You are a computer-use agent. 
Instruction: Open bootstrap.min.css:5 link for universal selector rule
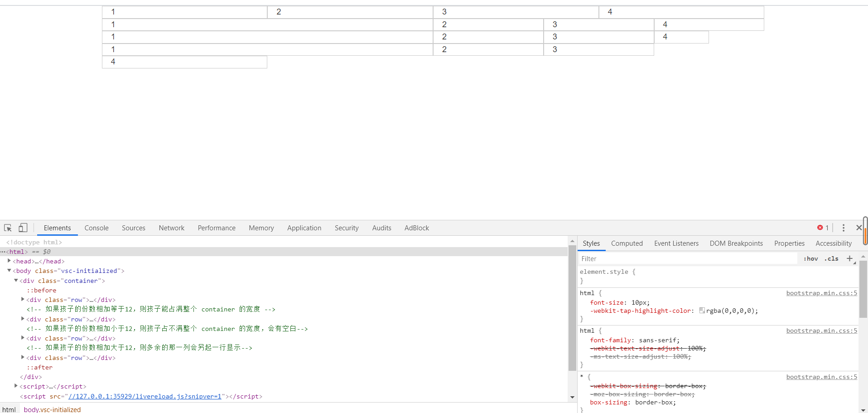tap(821, 377)
